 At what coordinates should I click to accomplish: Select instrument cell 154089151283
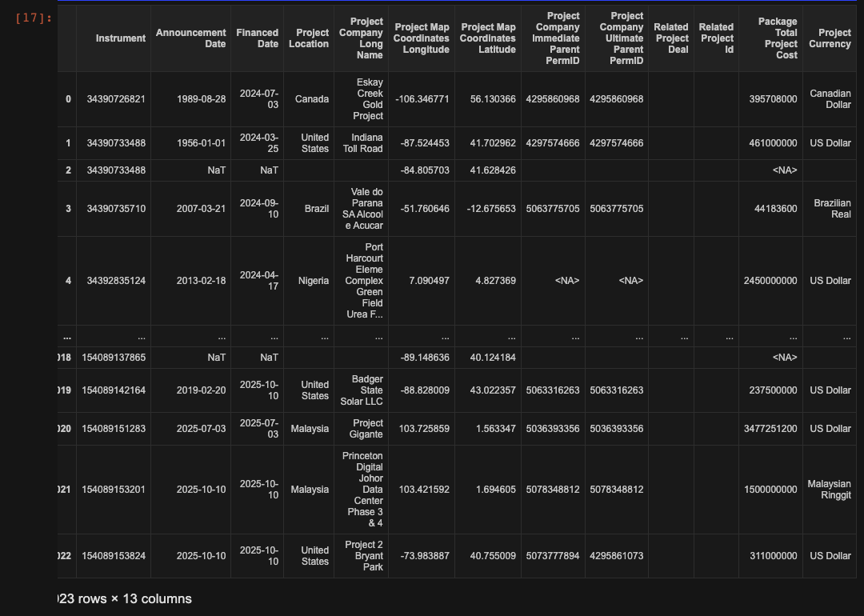[x=114, y=429]
